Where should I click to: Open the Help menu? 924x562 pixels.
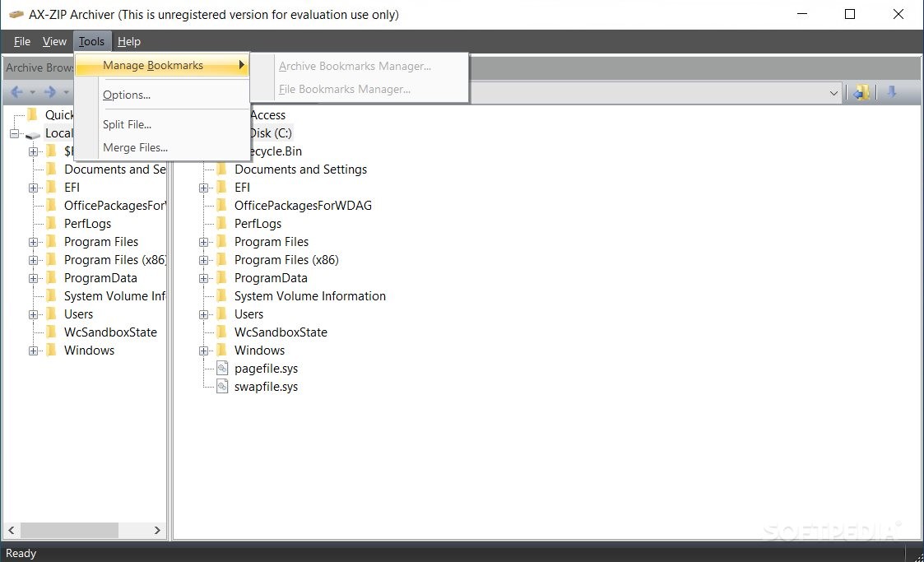[x=129, y=41]
